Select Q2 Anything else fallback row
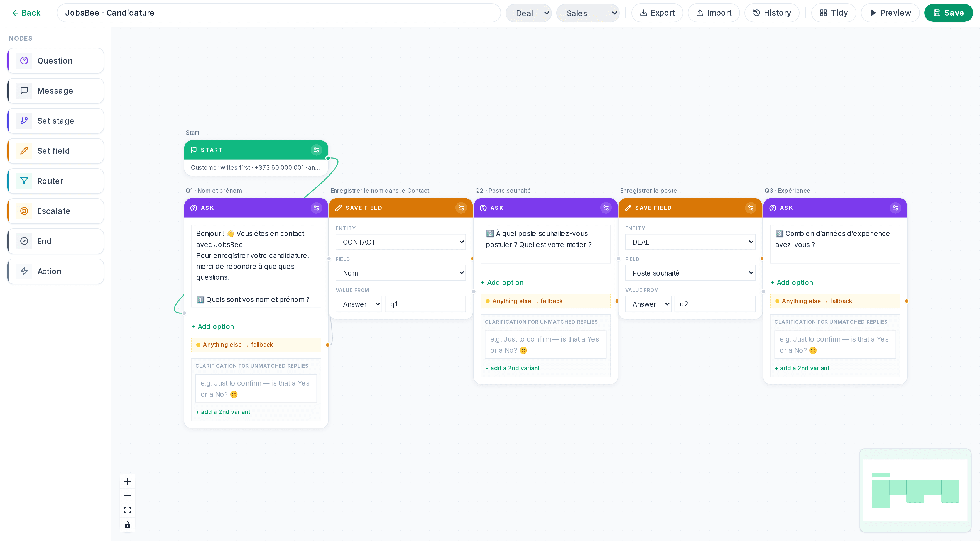 [546, 301]
